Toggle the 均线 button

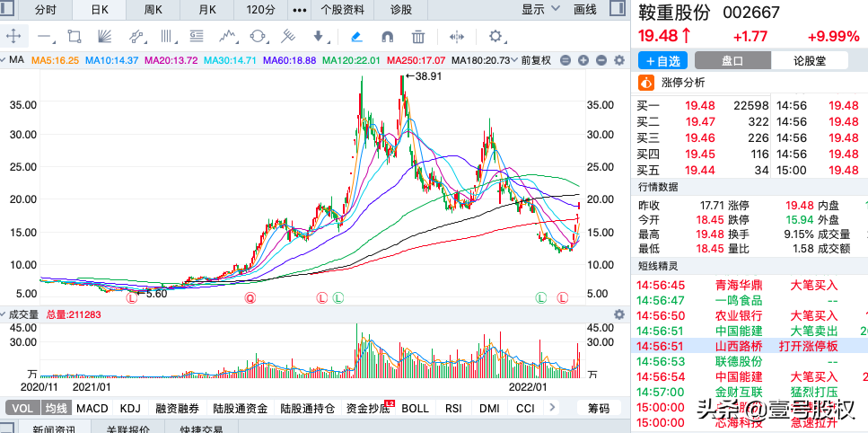(x=56, y=409)
